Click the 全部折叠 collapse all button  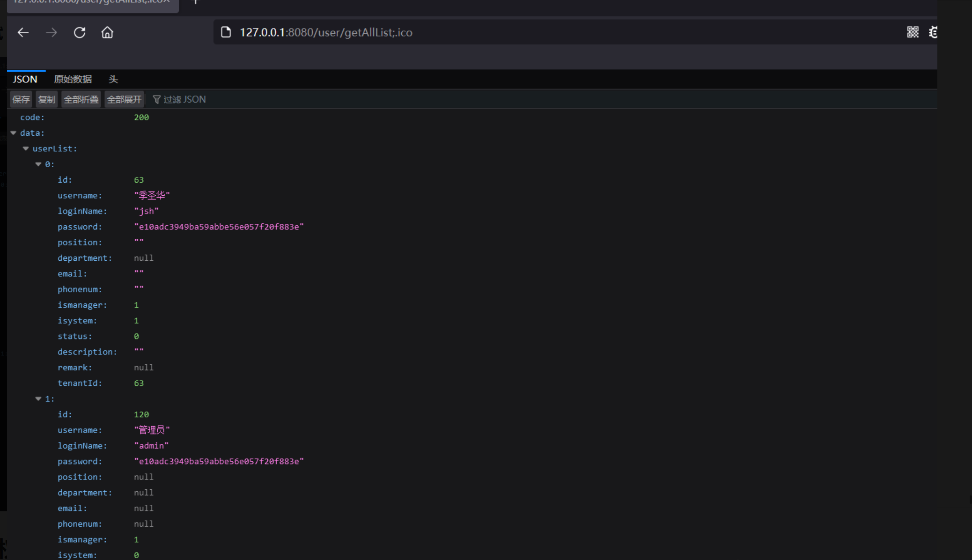coord(81,99)
